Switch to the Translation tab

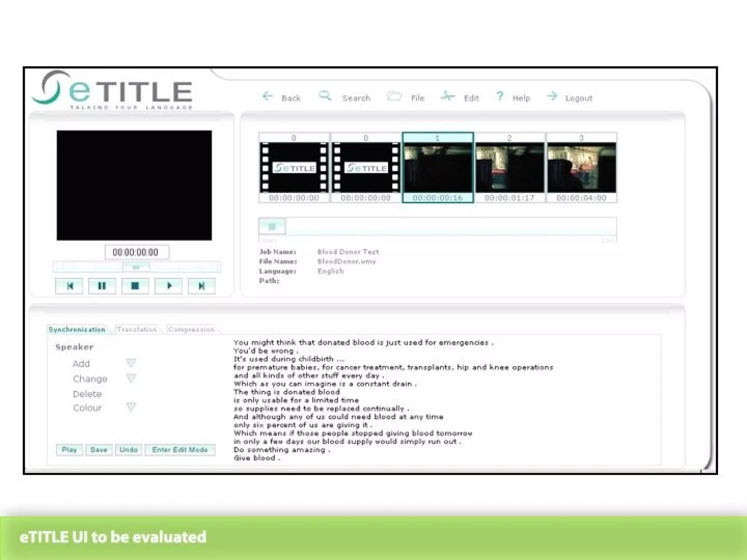(x=137, y=330)
